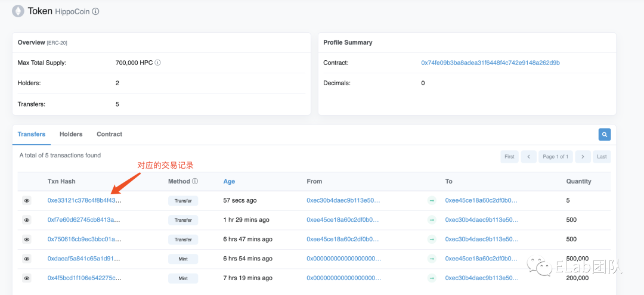
Task: Open transaction hash 0x4f5bcd1f106e542275c
Action: 84,278
